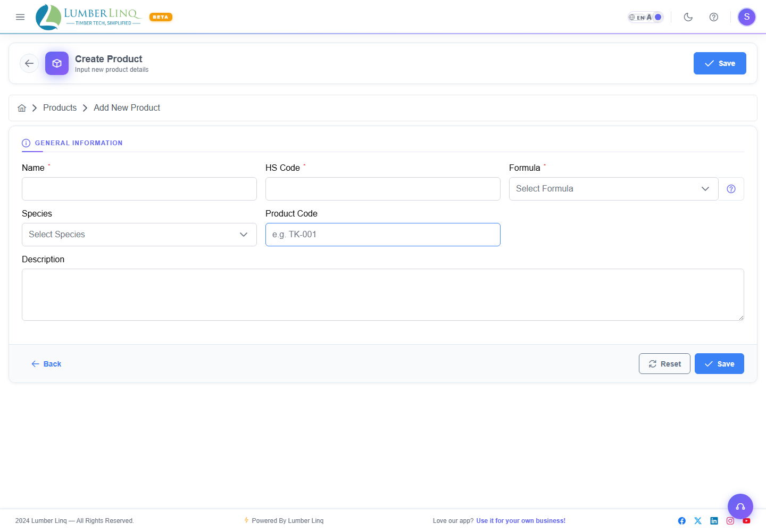Focus the Name input field

tap(139, 189)
